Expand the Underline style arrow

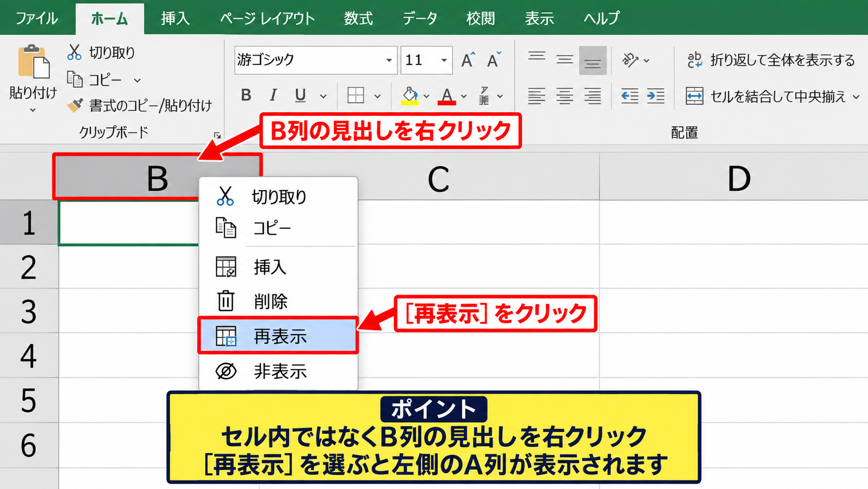323,96
